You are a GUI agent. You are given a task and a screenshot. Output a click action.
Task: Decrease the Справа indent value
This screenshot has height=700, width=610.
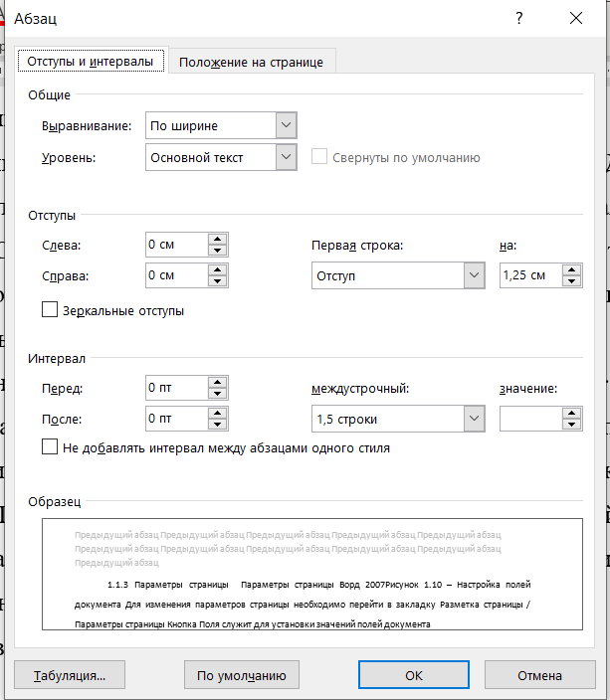tap(218, 281)
